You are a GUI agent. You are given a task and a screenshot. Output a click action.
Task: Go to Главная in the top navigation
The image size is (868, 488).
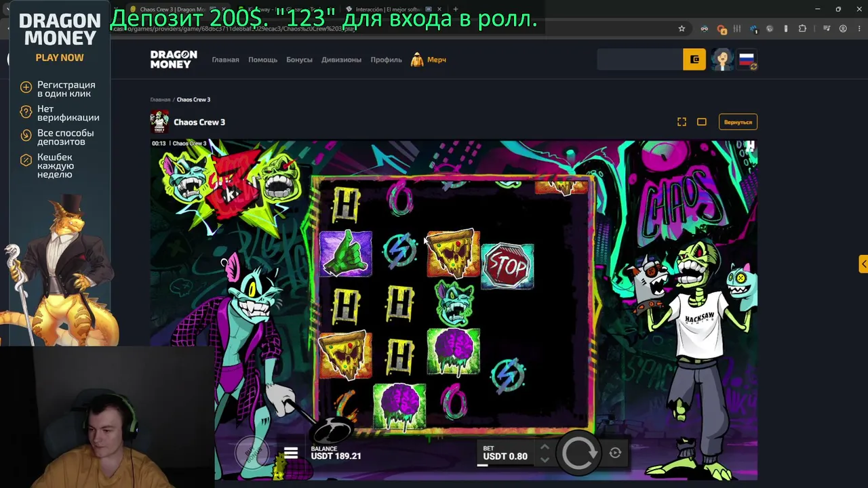click(x=225, y=60)
